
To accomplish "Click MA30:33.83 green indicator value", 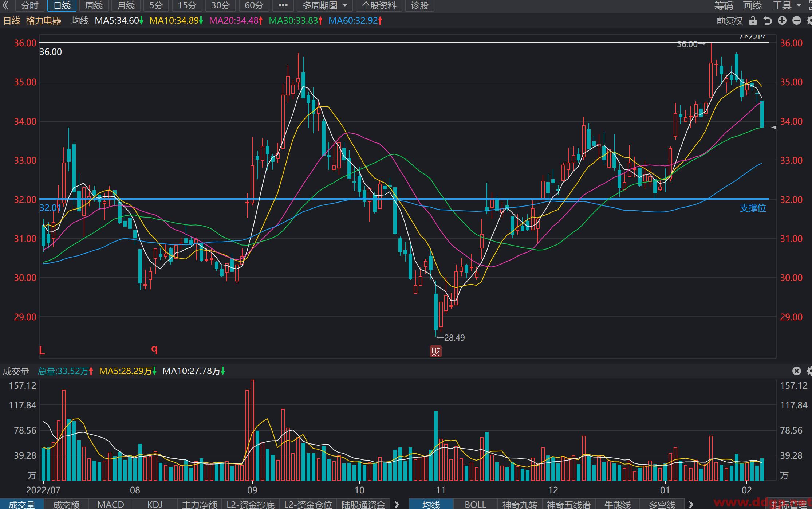I will coord(296,20).
